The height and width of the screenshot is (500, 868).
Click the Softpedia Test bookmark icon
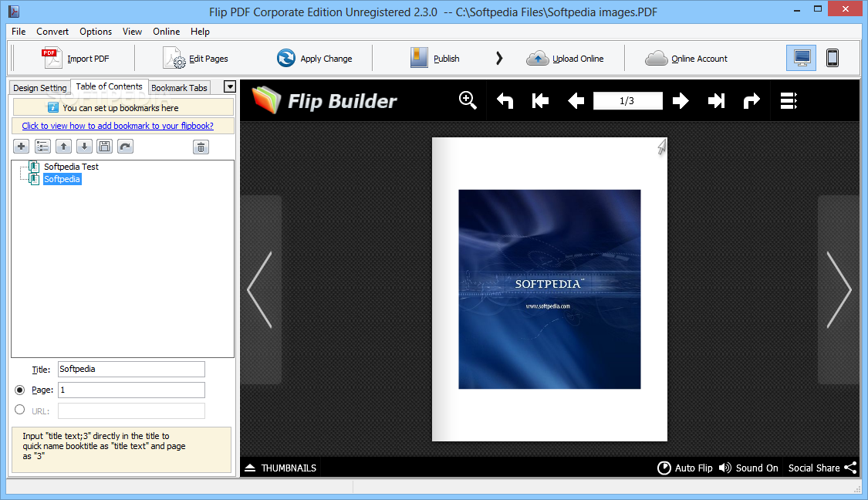[34, 167]
